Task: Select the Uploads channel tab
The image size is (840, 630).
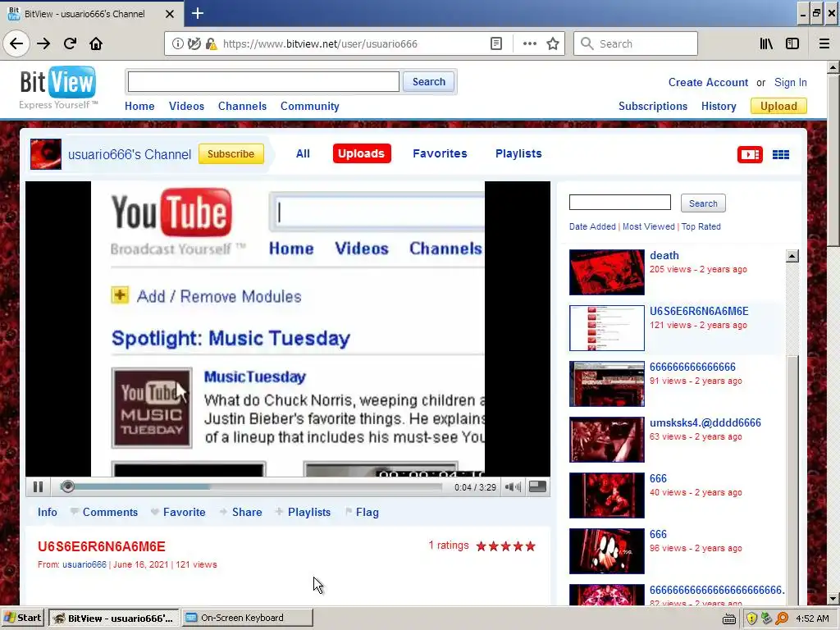Action: pyautogui.click(x=362, y=153)
